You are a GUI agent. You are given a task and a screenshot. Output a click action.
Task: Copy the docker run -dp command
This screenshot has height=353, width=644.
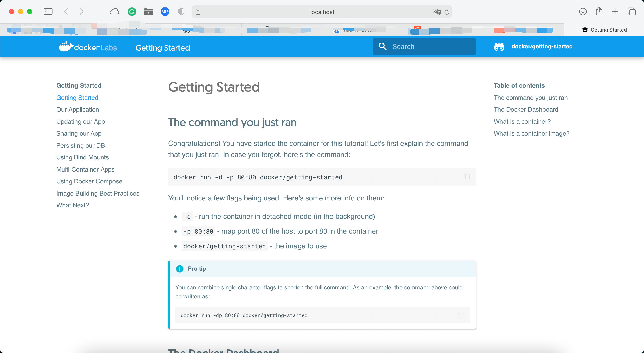461,315
